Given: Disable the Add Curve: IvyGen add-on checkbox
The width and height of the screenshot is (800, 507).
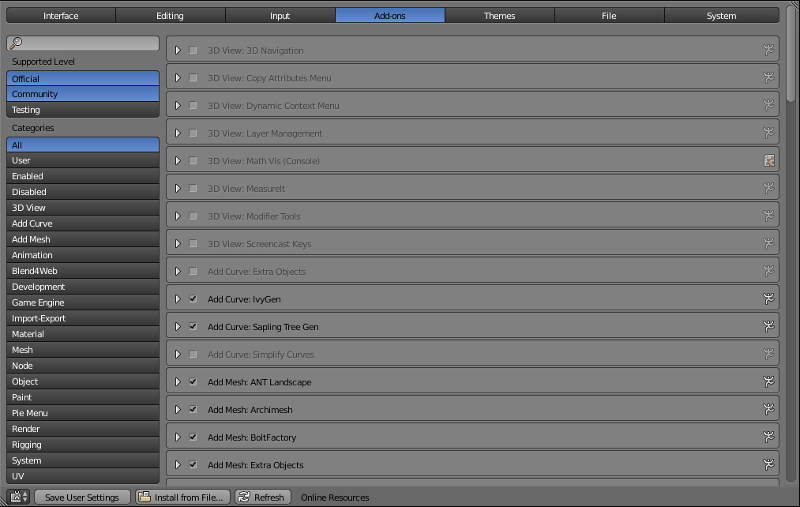Looking at the screenshot, I should pos(193,299).
